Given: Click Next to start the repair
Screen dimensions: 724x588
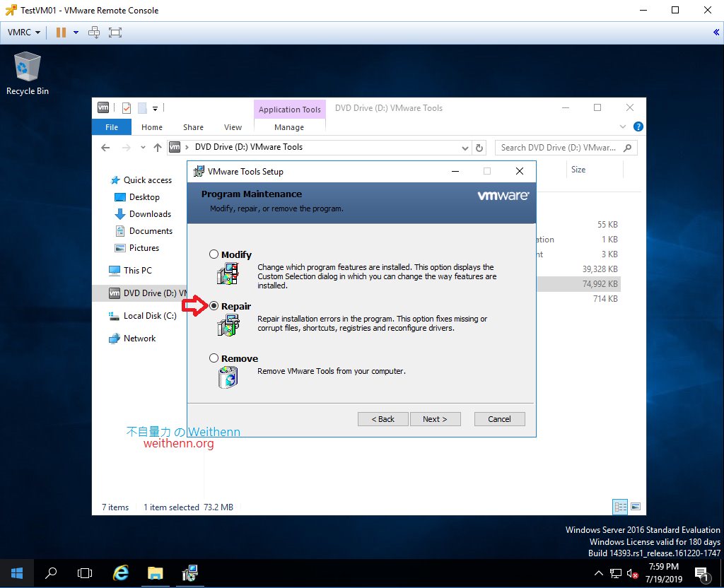Looking at the screenshot, I should pyautogui.click(x=435, y=418).
